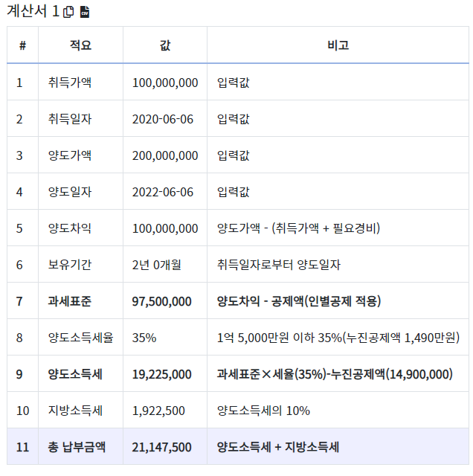Click the value 1,922,500
This screenshot has width=473, height=476.
coord(158,411)
